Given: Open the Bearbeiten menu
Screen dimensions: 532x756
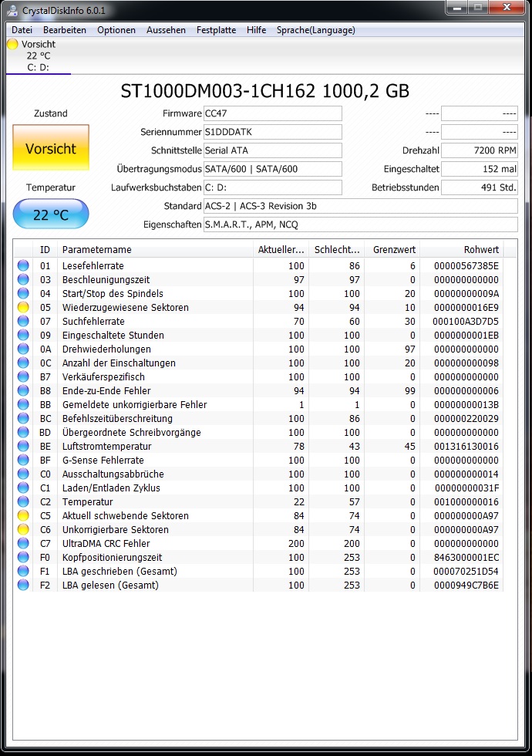Looking at the screenshot, I should [x=65, y=30].
